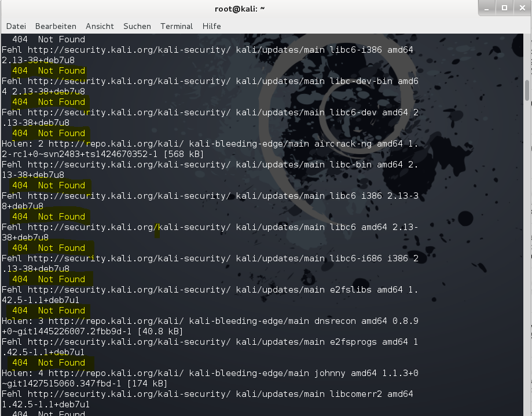Click the libcomerr2 amd64 error line
Image resolution: width=532 pixels, height=416 pixels.
coord(207,394)
